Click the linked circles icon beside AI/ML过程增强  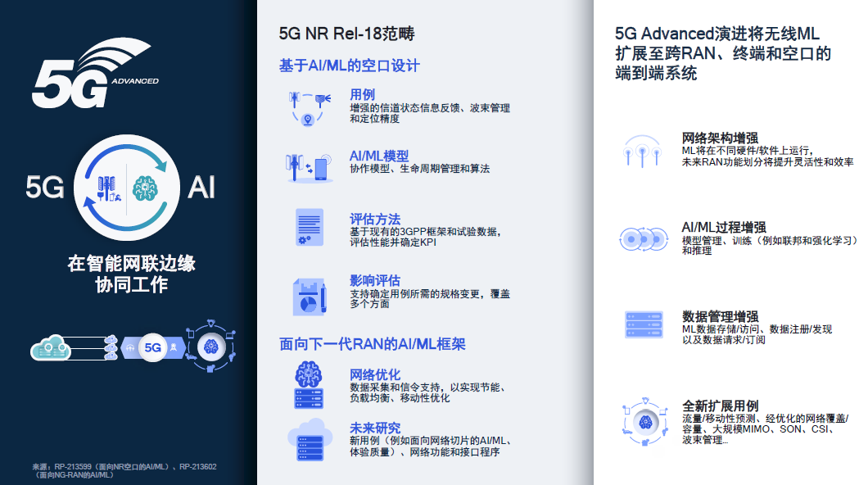click(x=644, y=239)
